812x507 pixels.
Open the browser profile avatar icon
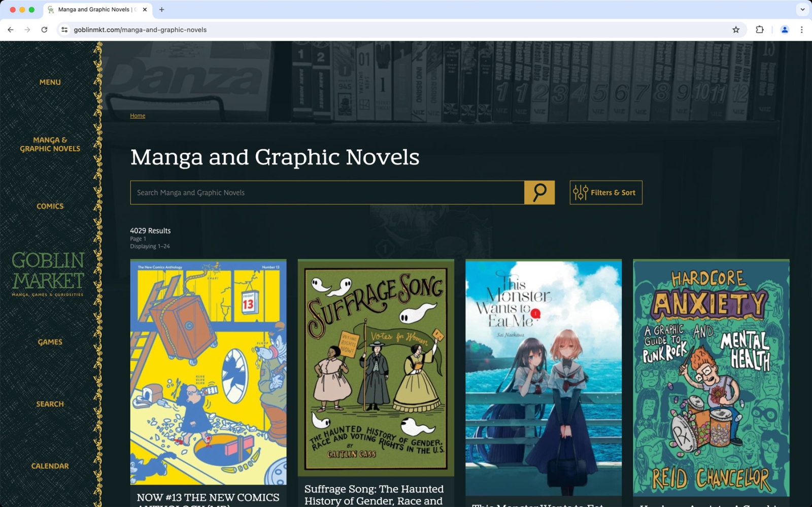click(785, 30)
